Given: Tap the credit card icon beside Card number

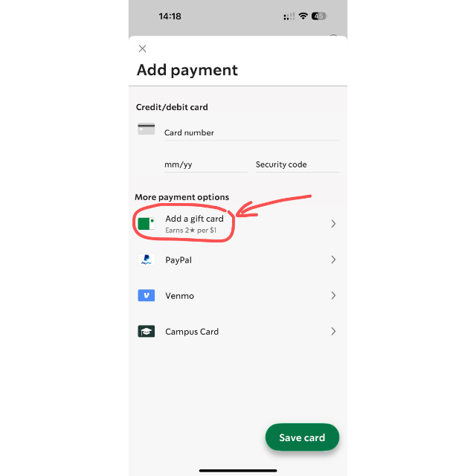Looking at the screenshot, I should coord(147,129).
